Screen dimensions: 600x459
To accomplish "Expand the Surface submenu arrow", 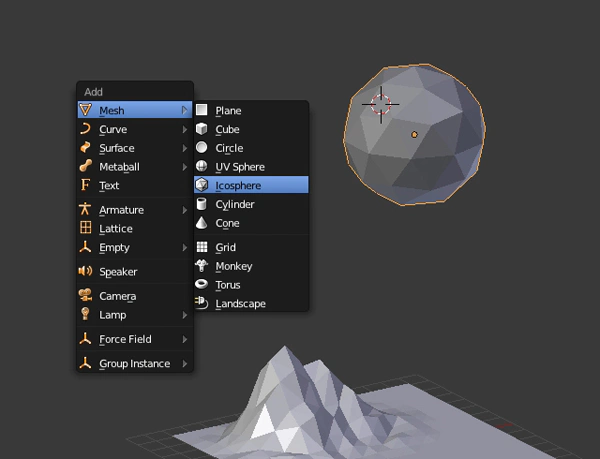I will [x=185, y=148].
